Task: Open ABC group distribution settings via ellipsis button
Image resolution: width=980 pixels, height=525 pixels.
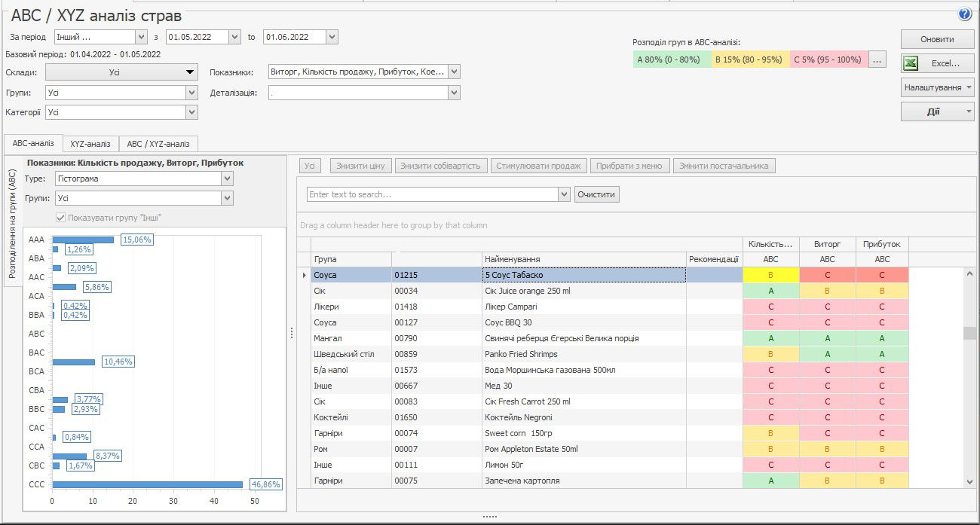Action: [x=877, y=60]
